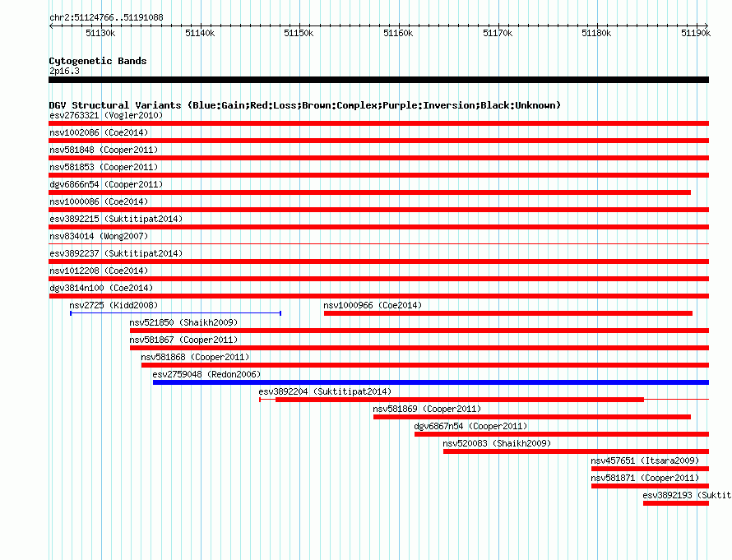Viewport: 732px width, 560px height.
Task: Click the nsv581869 (Cooper2011) label
Action: coord(427,409)
